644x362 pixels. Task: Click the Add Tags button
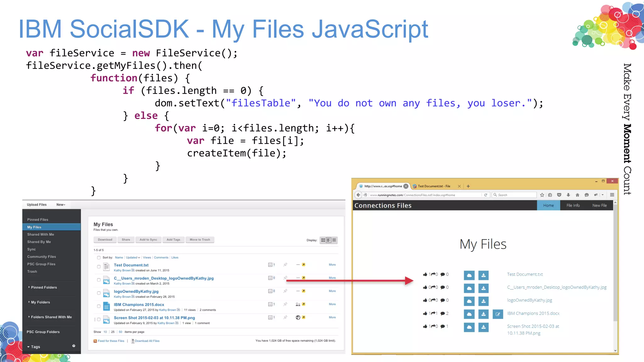coord(173,240)
